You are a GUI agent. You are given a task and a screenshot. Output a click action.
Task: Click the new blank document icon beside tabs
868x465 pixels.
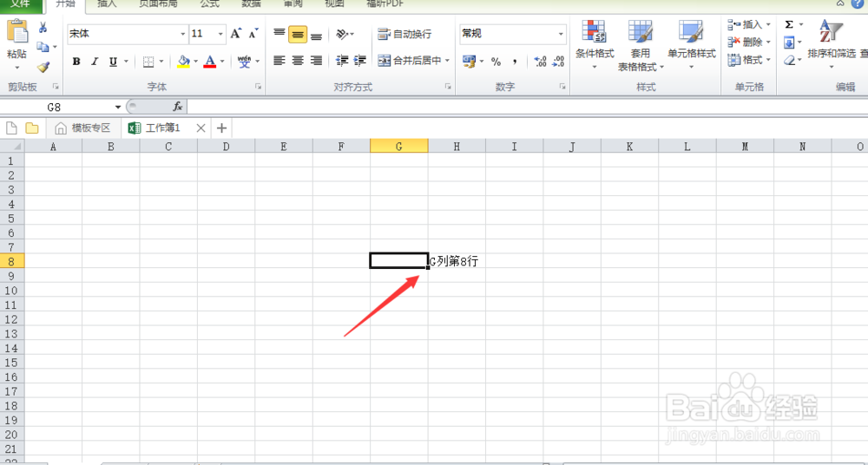tap(11, 128)
